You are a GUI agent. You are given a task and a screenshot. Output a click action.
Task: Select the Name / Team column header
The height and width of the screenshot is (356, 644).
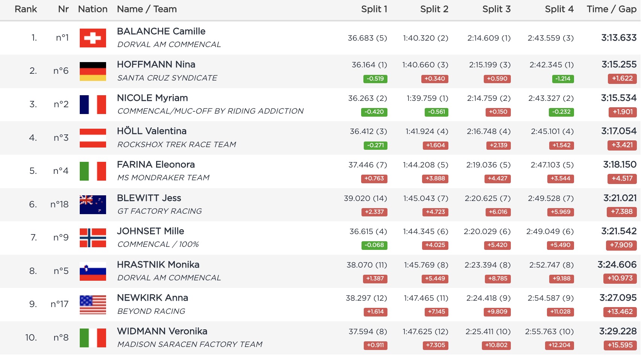click(147, 9)
